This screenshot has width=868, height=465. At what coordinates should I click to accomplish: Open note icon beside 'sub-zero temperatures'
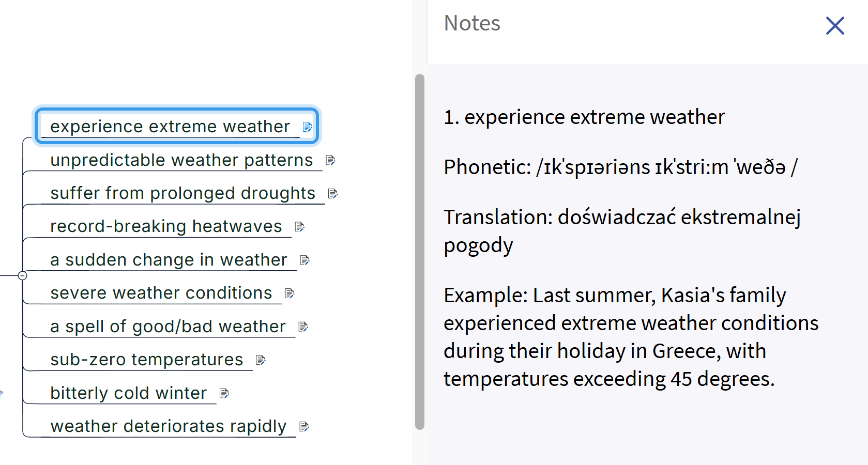(x=261, y=360)
